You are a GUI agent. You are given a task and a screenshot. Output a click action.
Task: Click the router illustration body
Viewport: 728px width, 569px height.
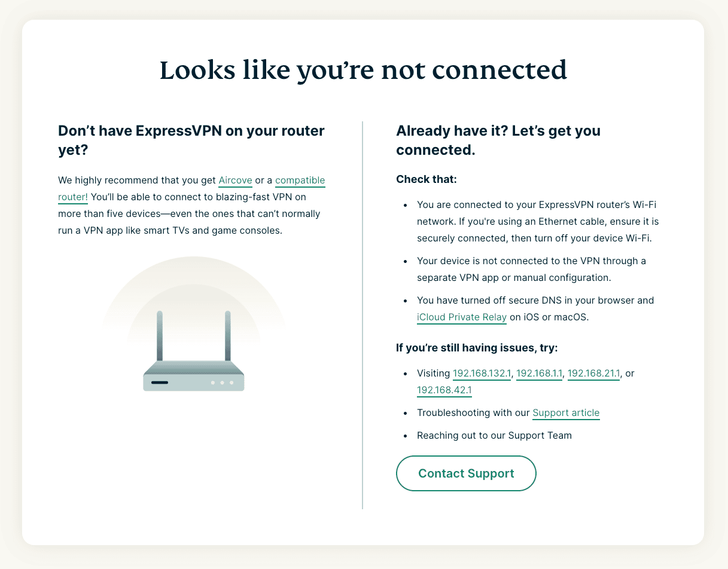[194, 376]
